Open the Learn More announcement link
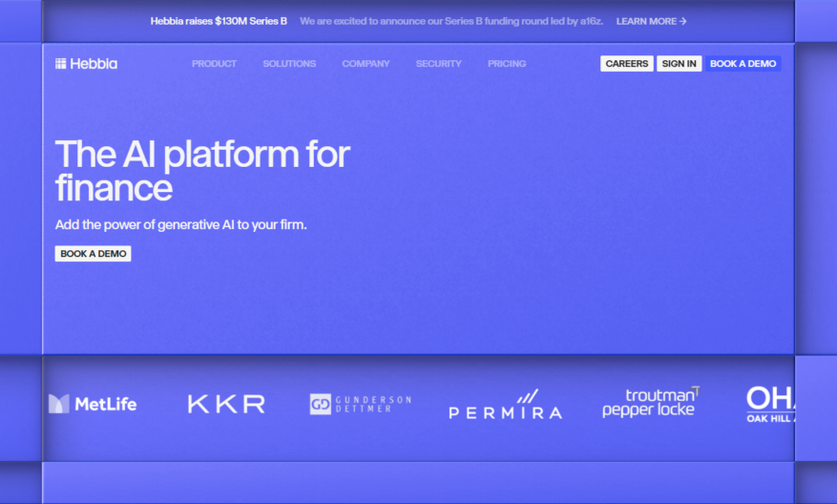Viewport: 837px width, 504px height. coord(651,21)
